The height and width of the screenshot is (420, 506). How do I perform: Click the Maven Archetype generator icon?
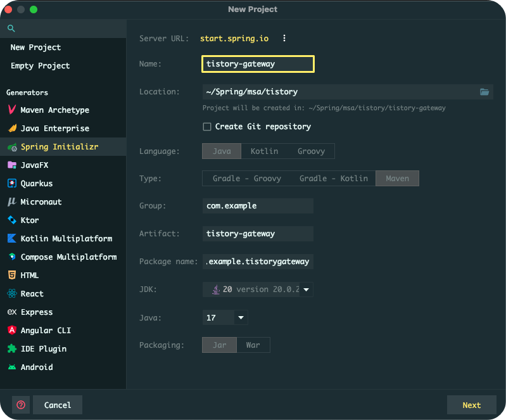[x=12, y=110]
